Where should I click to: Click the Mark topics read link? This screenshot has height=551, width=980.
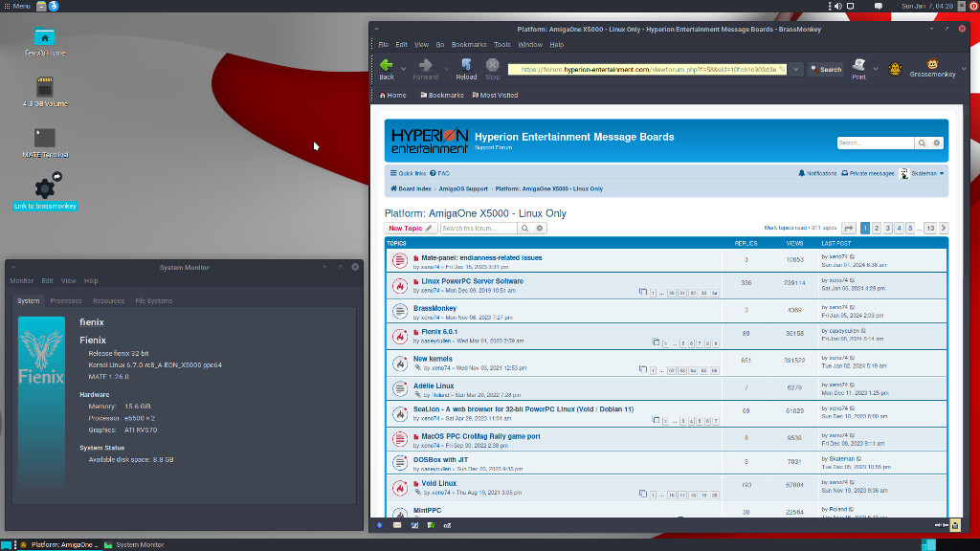pos(785,228)
